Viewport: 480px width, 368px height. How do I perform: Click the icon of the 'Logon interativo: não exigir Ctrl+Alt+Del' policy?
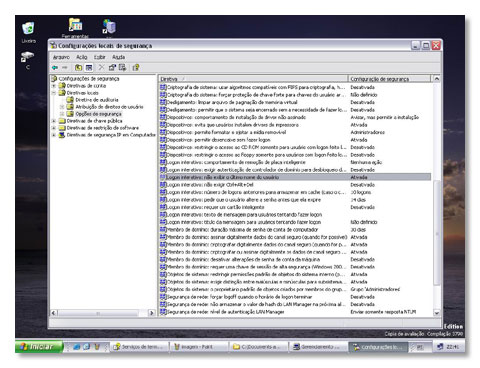163,185
